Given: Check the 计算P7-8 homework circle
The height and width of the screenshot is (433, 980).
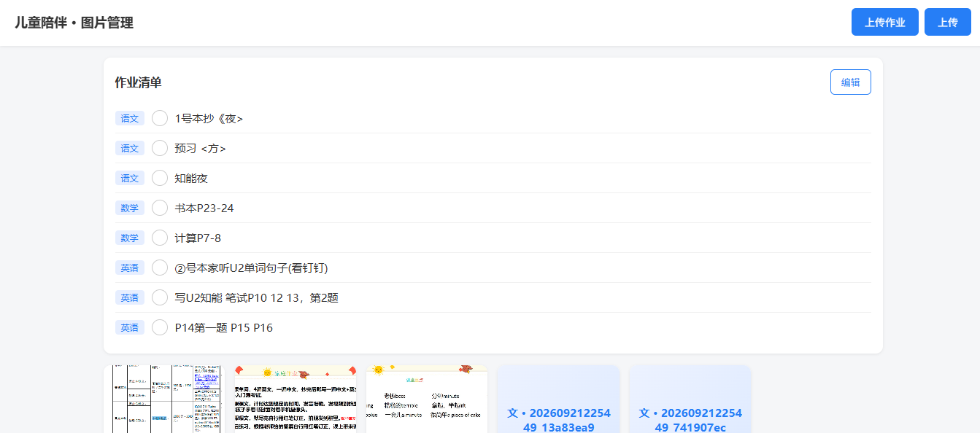Looking at the screenshot, I should coord(160,238).
